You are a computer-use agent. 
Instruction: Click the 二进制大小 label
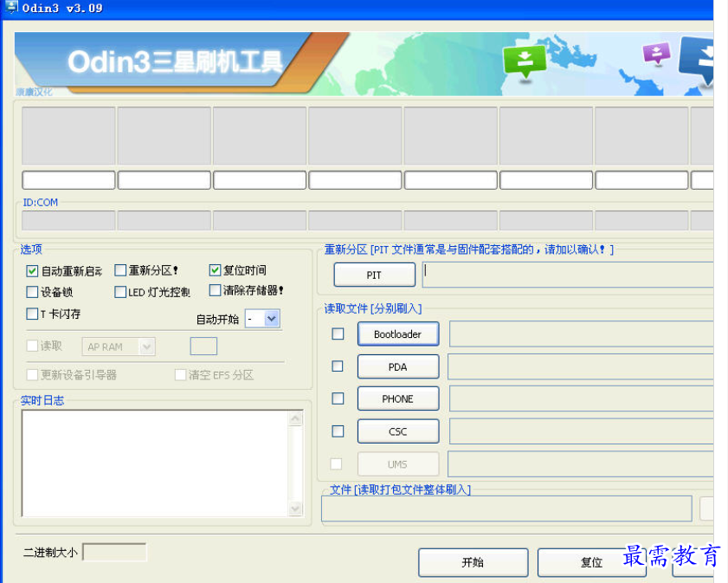[50, 553]
